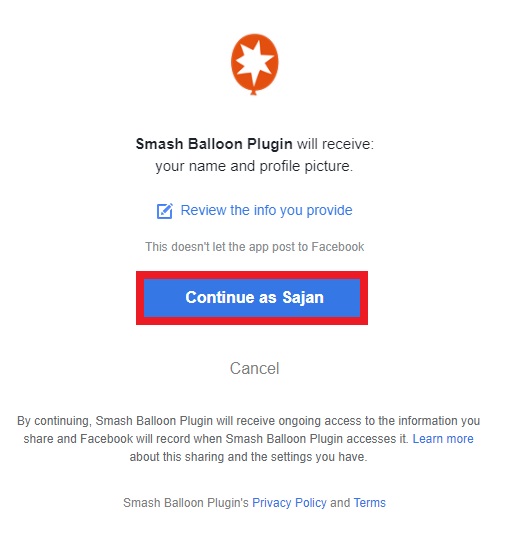Click the 'share and Facebook will record' line
Image resolution: width=512 pixels, height=537 pixels.
point(216,439)
